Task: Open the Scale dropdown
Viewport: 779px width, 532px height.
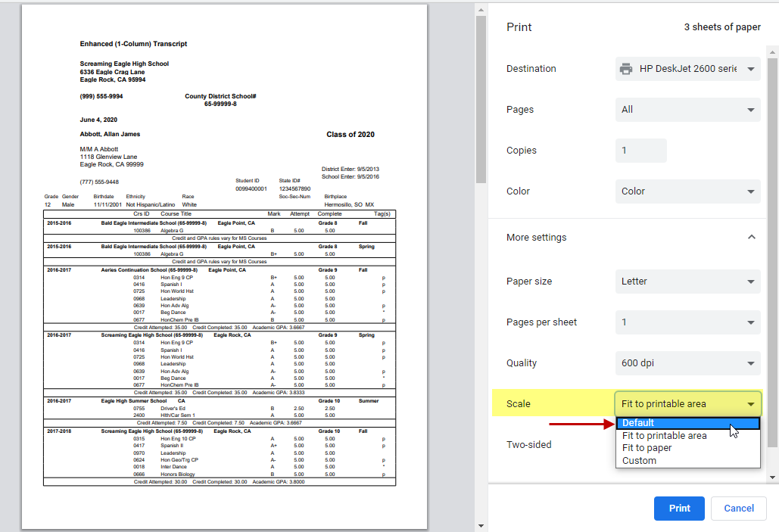Action: 687,403
